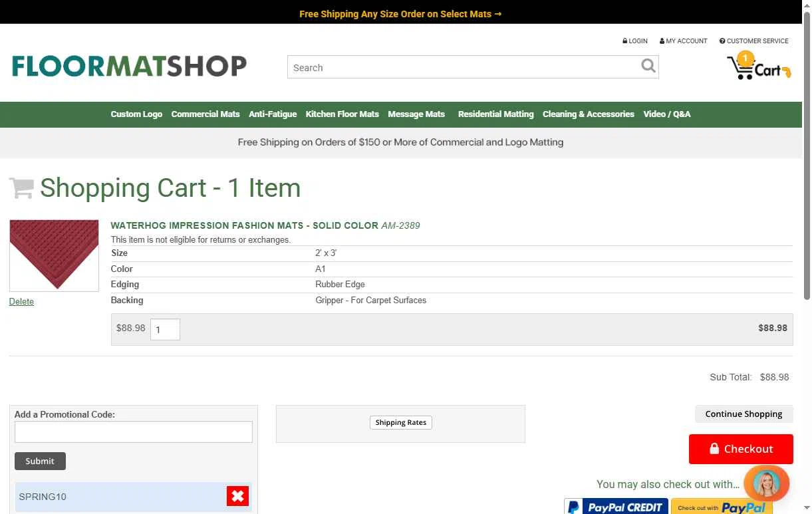Click the gray cart icon beside heading
This screenshot has width=812, height=514.
pos(21,188)
